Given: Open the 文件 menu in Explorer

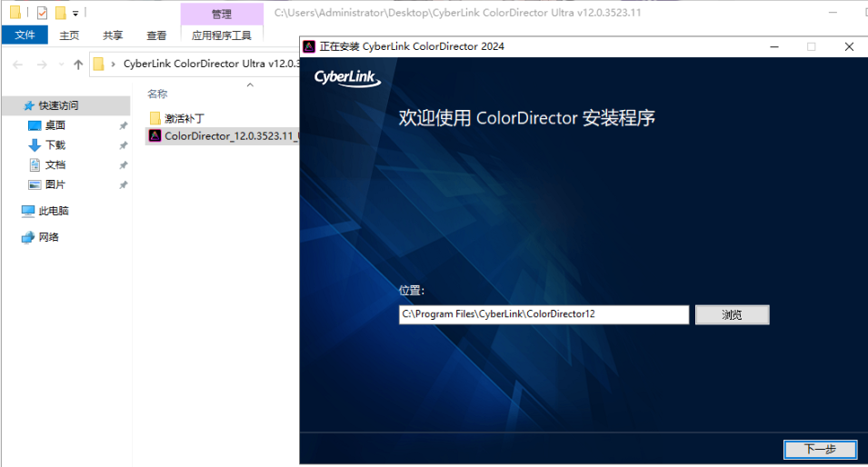Looking at the screenshot, I should (x=25, y=35).
